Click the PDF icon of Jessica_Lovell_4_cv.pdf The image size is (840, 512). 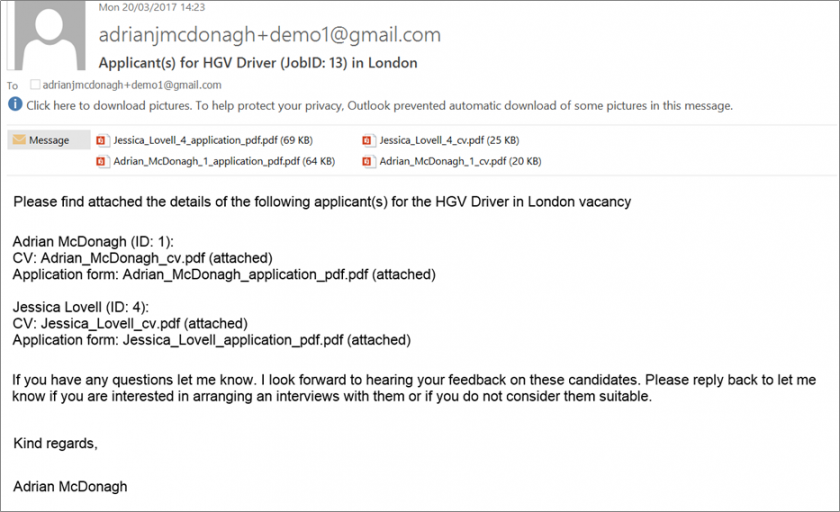pos(368,140)
